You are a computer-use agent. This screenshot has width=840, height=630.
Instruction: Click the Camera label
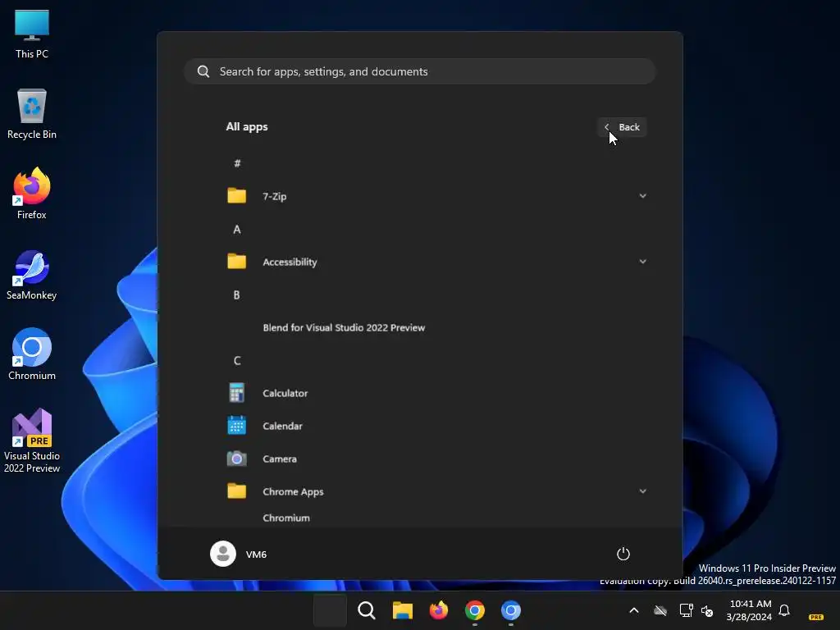point(280,459)
